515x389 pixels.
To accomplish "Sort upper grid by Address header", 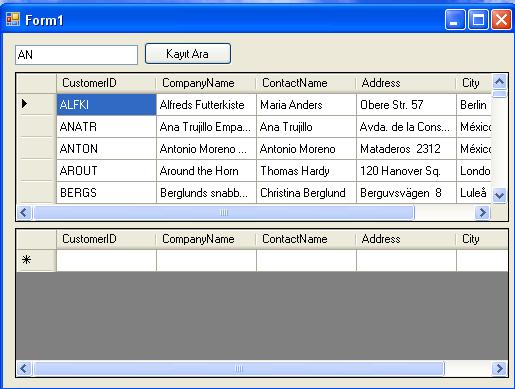I will point(406,83).
